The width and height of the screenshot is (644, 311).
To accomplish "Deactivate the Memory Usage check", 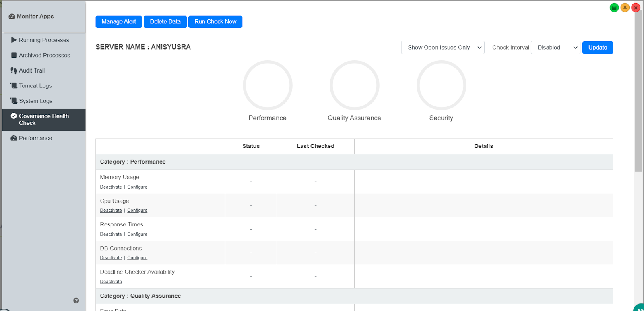I will tap(111, 187).
